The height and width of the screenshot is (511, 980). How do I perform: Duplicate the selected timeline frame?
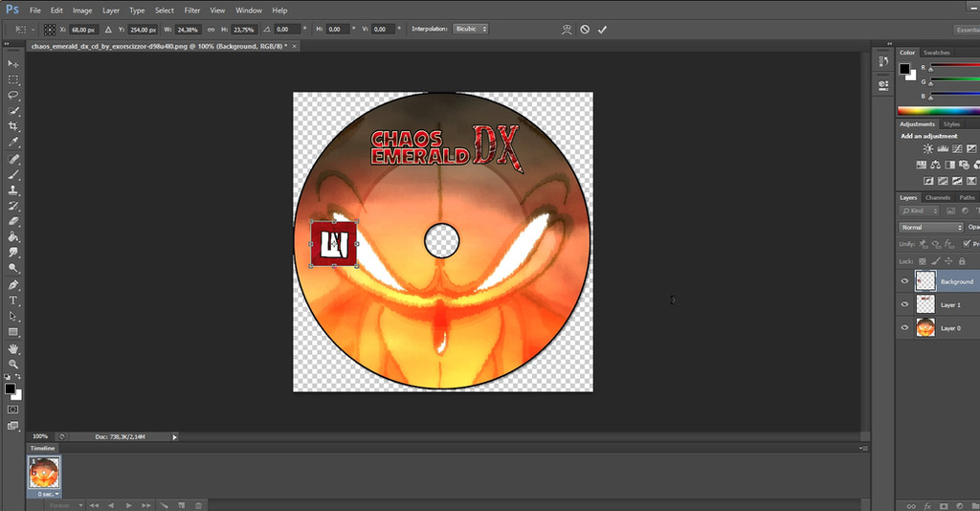181,505
